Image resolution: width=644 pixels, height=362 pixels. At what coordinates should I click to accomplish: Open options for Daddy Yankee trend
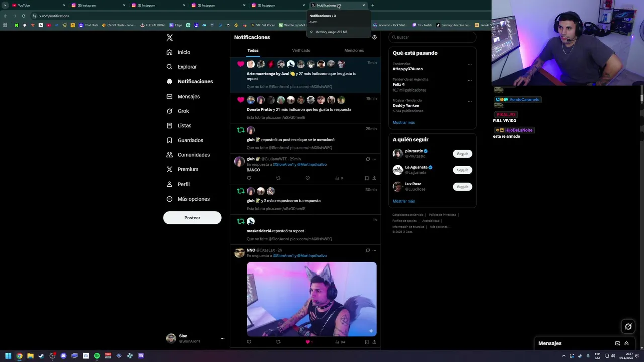[470, 101]
